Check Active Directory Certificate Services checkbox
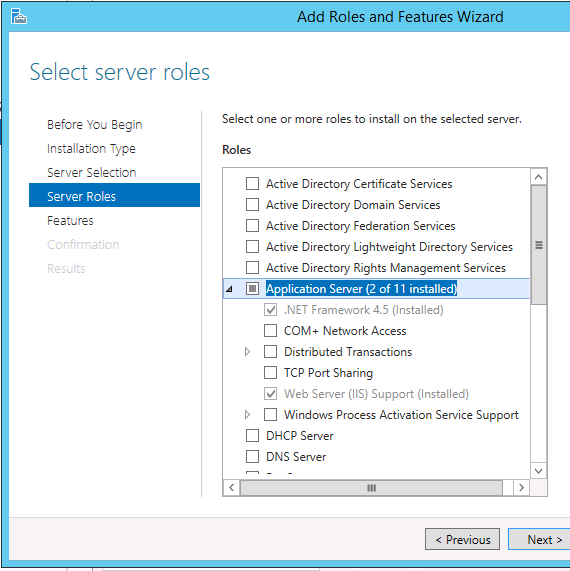This screenshot has height=571, width=570. (x=252, y=184)
